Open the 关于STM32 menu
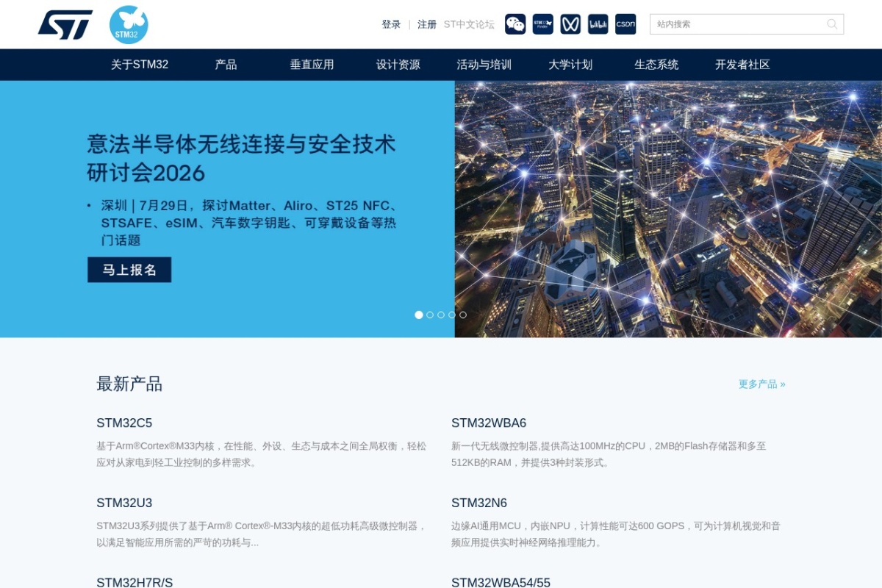882x588 pixels. 140,65
